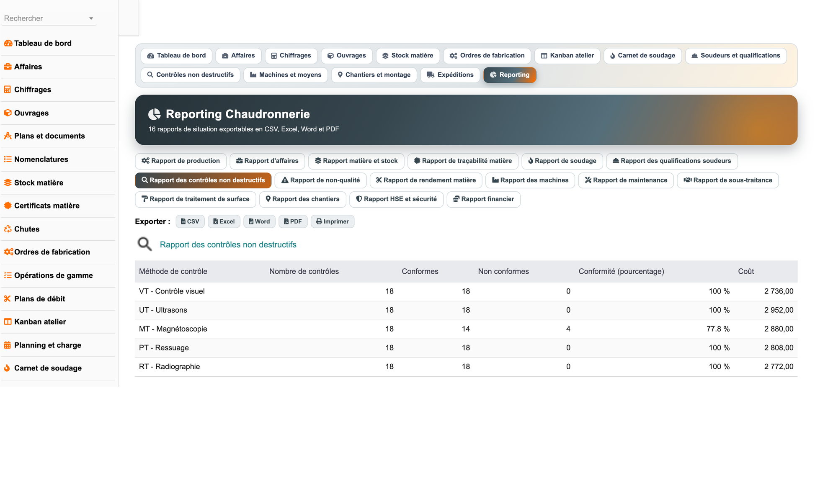Go to the Expéditions tab

tap(450, 75)
